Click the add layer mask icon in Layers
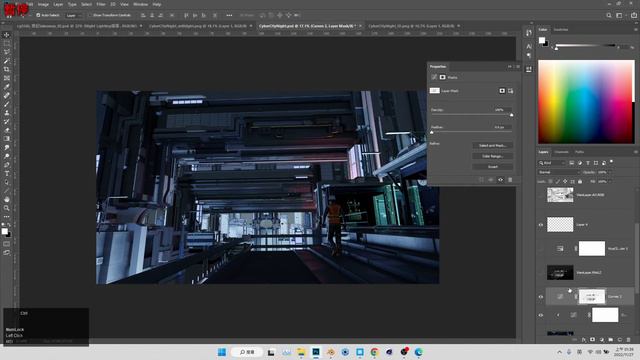Screen dimensions: 640x360 point(593,340)
